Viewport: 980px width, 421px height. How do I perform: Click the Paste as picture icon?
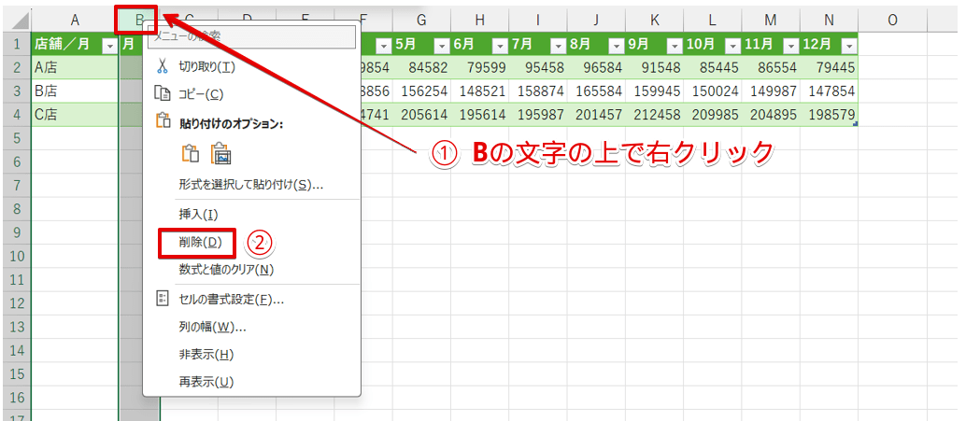click(x=220, y=153)
